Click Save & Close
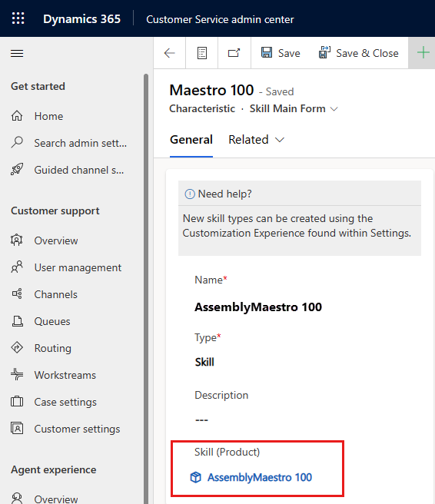This screenshot has height=504, width=435. [x=358, y=53]
